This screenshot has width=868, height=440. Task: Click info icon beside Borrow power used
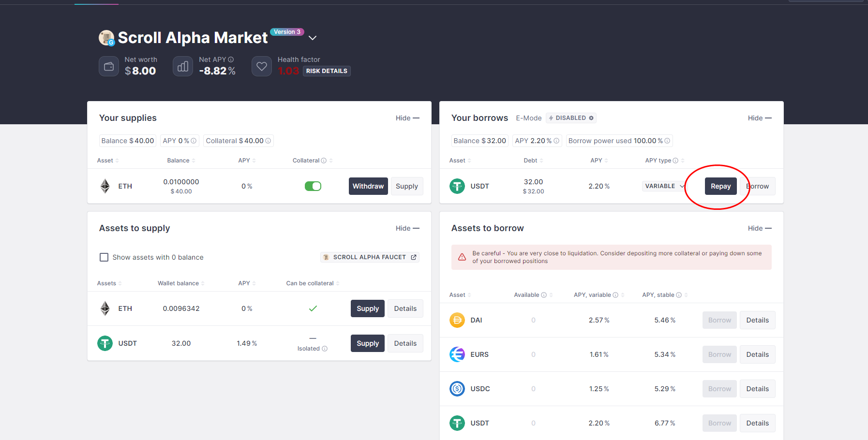(x=667, y=141)
